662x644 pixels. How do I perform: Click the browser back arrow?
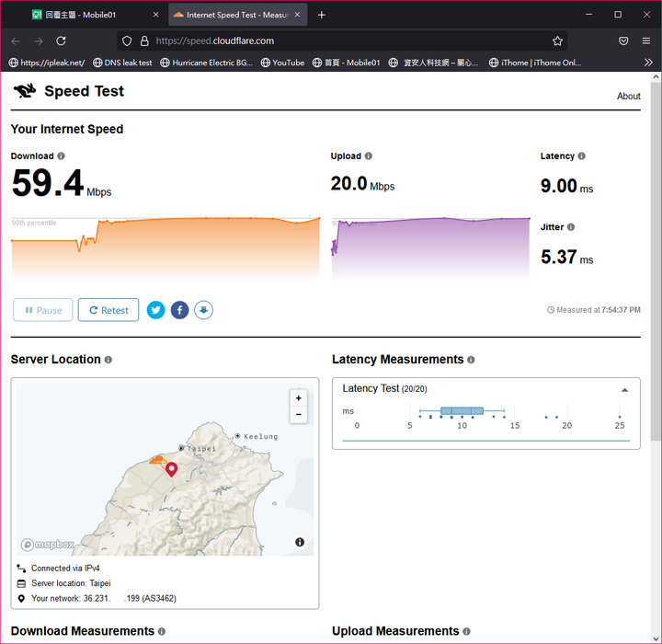tap(16, 41)
